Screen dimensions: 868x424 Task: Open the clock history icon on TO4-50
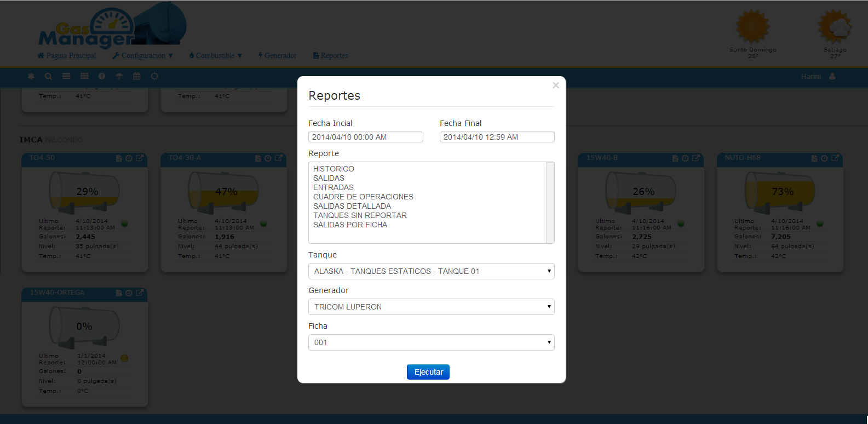pos(129,158)
